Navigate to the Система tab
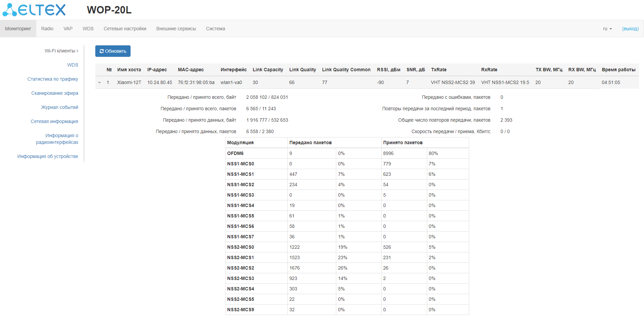This screenshot has width=644, height=323. point(215,29)
